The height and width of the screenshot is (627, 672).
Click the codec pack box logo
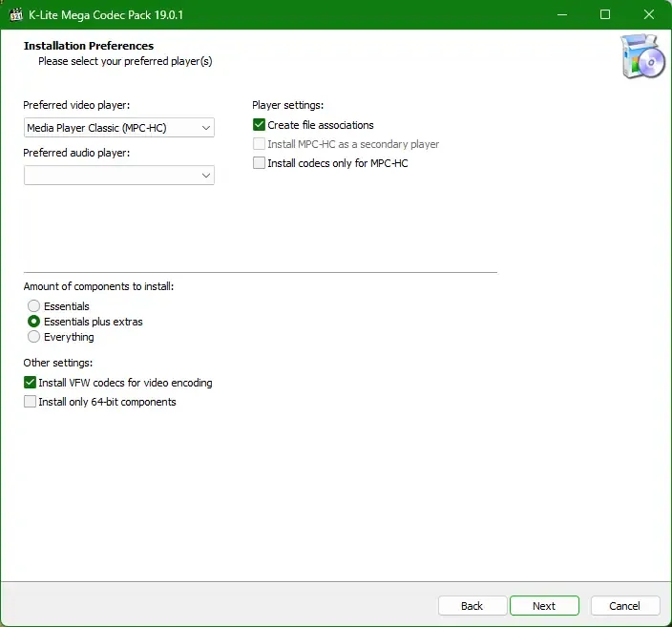(642, 56)
